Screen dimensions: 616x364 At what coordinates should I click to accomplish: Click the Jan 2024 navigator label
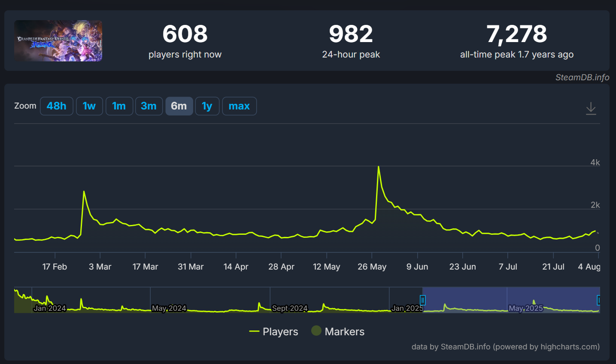[50, 308]
